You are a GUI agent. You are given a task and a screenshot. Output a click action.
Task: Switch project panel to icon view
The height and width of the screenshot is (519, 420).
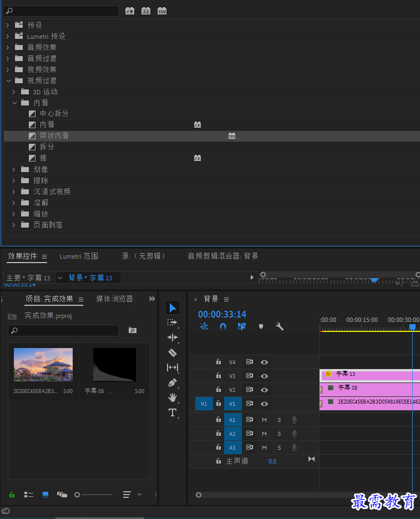[45, 495]
